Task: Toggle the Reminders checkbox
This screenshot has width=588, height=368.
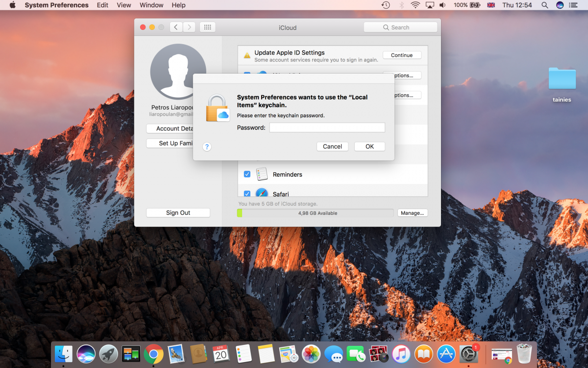Action: [247, 174]
